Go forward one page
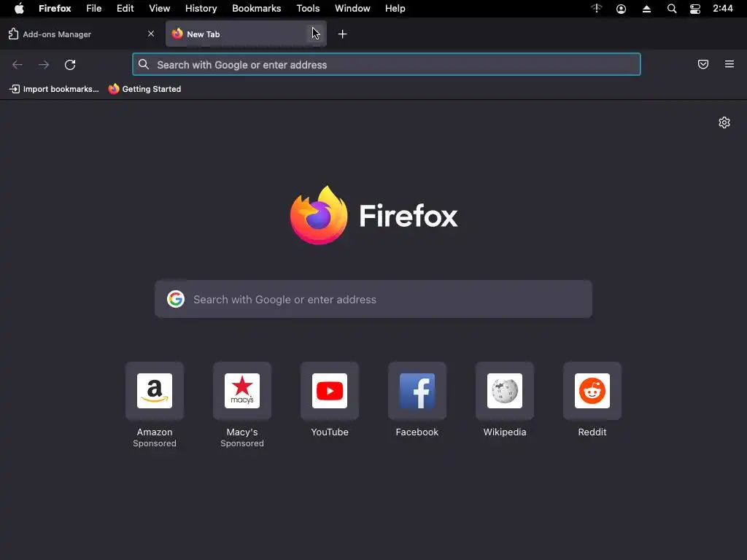Viewport: 747px width, 560px height. tap(44, 65)
